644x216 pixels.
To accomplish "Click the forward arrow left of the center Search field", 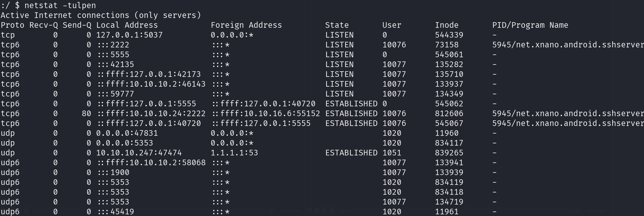I will [332, 211].
